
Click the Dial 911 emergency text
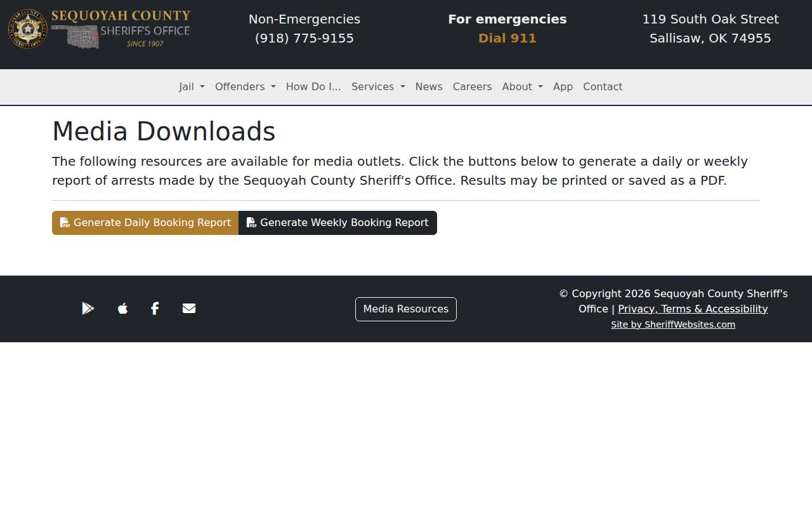[x=507, y=38]
